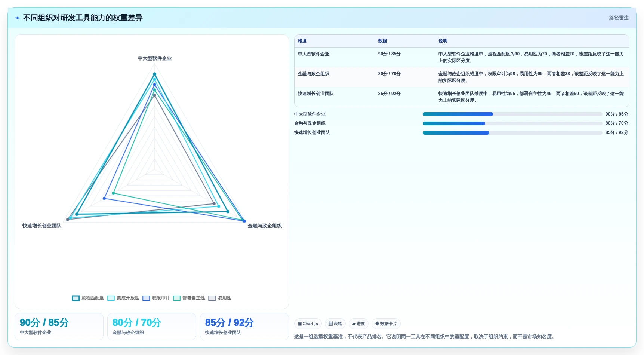Click the 路径雷达 label in header
Image resolution: width=644 pixels, height=355 pixels.
click(x=619, y=18)
